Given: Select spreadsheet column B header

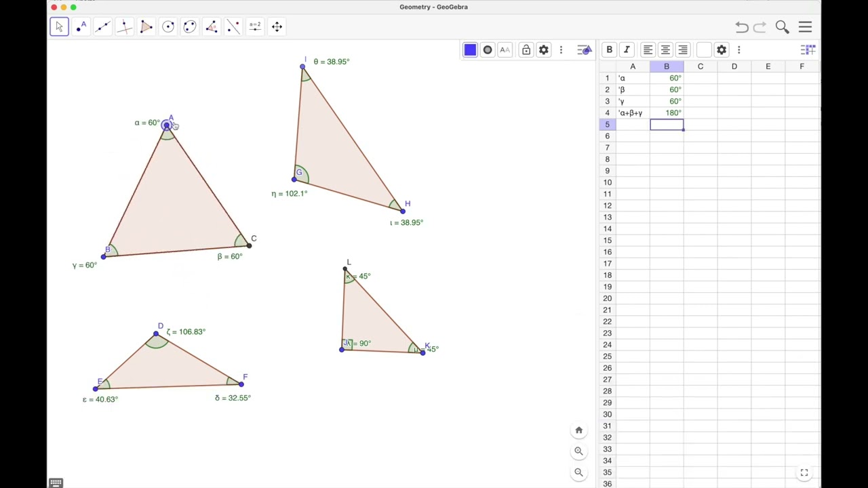Looking at the screenshot, I should [667, 66].
